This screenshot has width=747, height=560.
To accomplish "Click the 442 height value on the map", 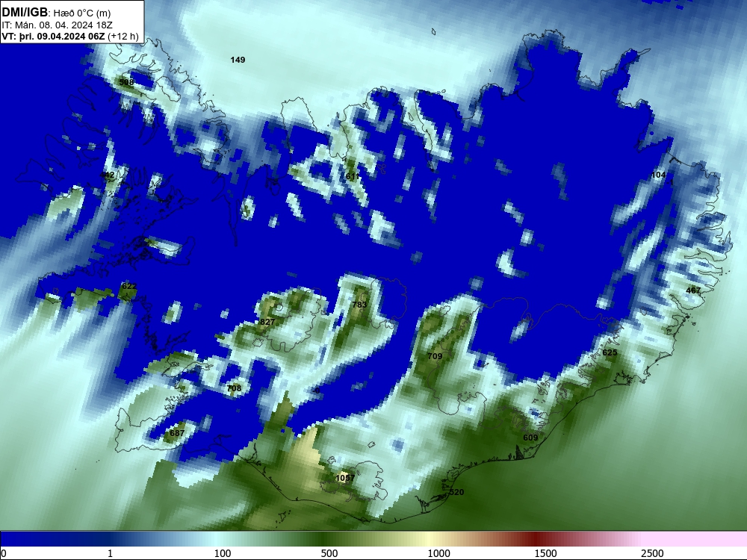I will click(x=107, y=175).
